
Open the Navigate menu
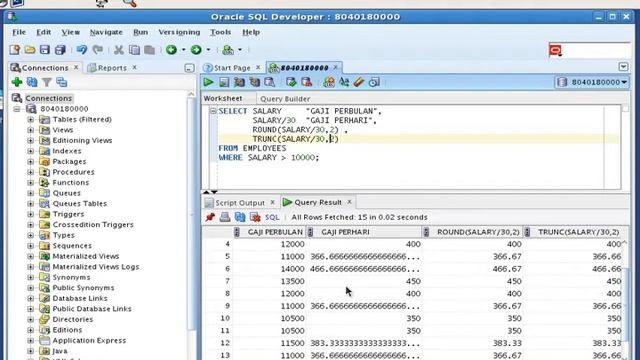[106, 32]
